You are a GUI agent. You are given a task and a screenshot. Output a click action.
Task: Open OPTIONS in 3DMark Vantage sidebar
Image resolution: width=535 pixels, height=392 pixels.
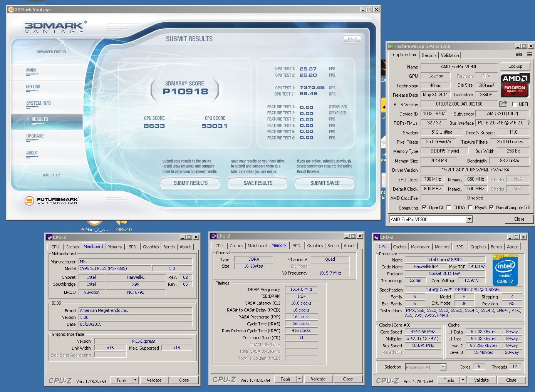(47, 88)
